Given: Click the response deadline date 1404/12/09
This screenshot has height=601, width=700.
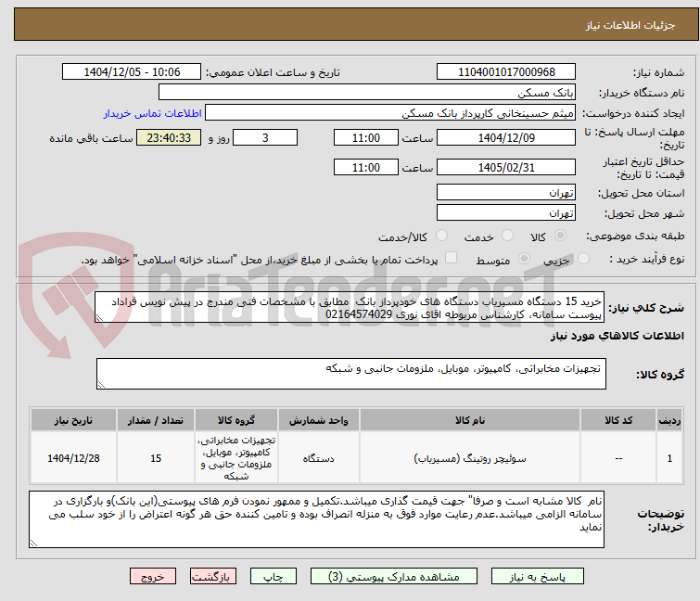Looking at the screenshot, I should tap(506, 137).
